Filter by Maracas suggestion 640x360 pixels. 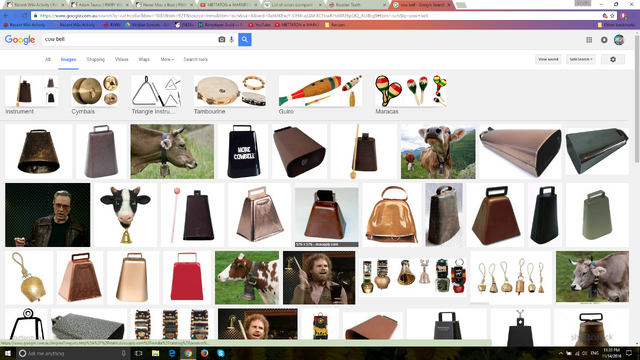click(411, 95)
